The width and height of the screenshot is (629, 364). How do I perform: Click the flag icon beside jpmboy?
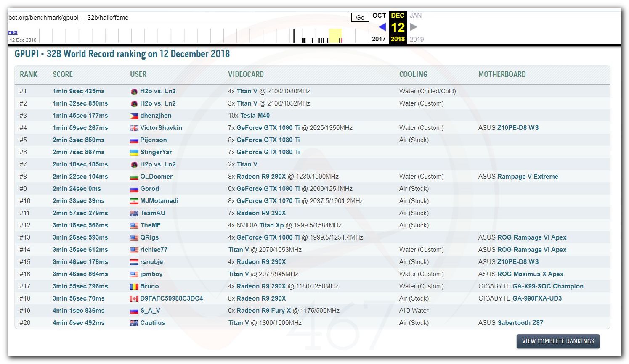point(134,274)
